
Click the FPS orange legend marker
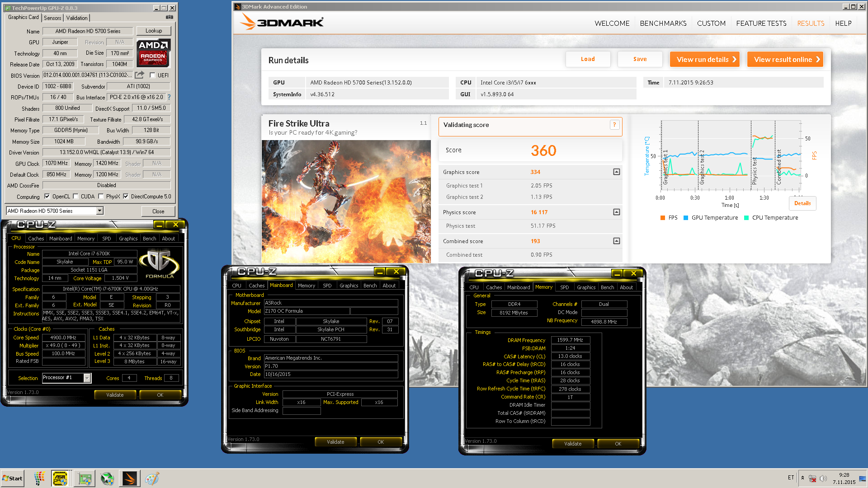(x=663, y=218)
